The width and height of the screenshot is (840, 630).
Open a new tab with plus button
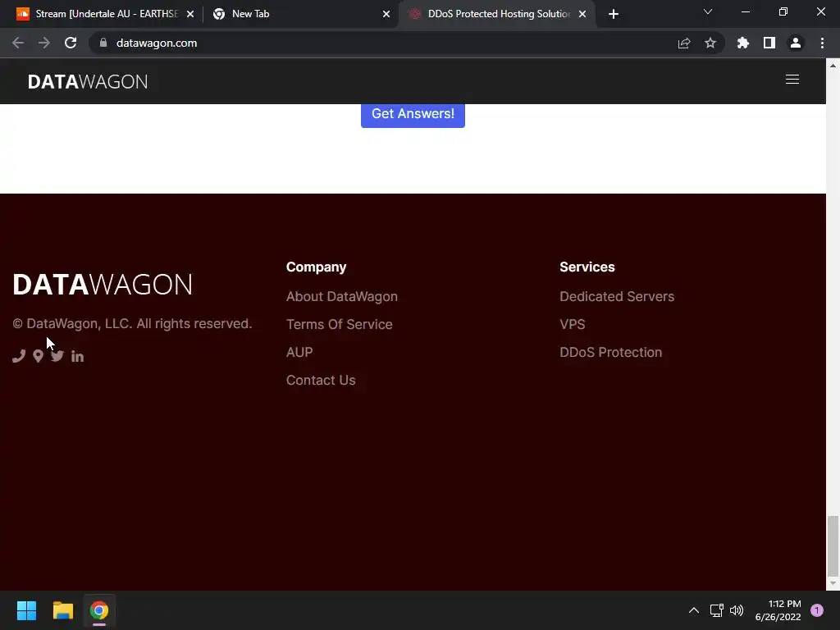(x=614, y=14)
